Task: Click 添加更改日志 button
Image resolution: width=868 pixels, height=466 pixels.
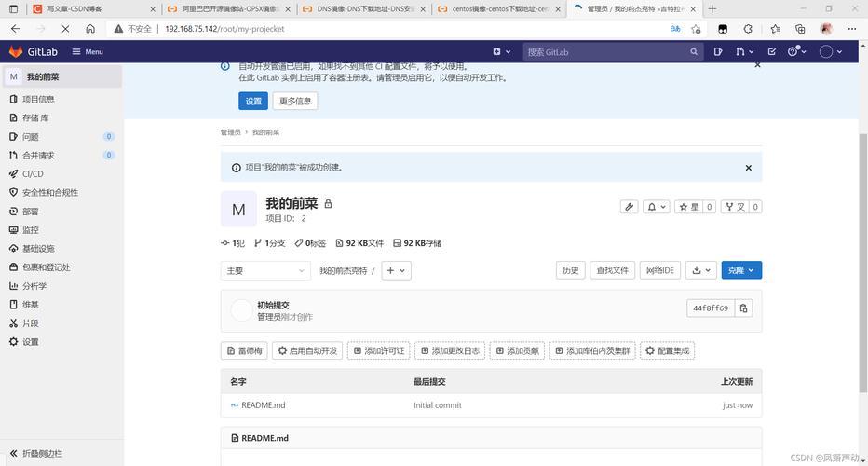Action: [450, 350]
